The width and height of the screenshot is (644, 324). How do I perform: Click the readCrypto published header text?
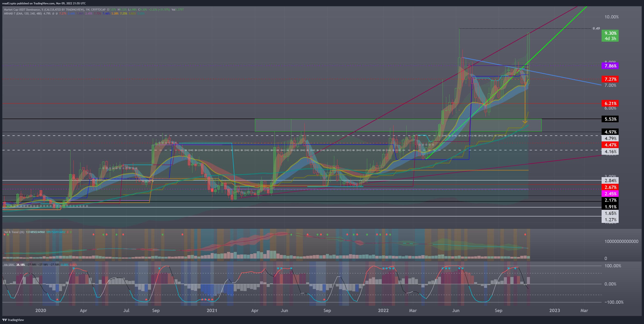(44, 3)
